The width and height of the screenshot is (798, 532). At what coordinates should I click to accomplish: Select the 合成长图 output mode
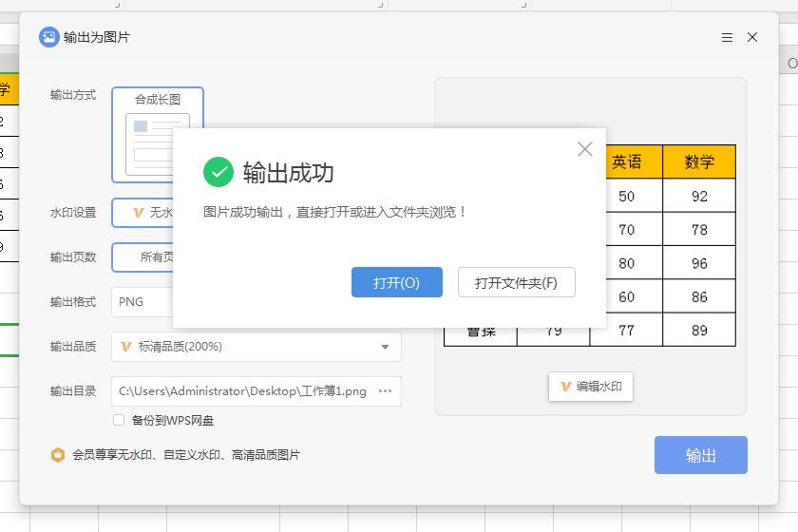[157, 133]
